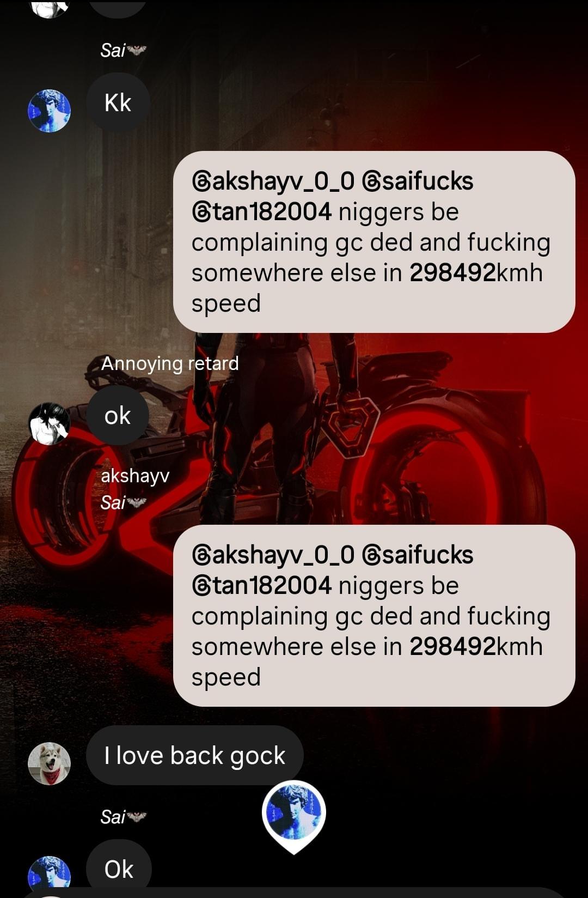Open @akshayv_0_0 mention in lower sent message
Viewport: 588px width, 898px height.
click(x=273, y=555)
